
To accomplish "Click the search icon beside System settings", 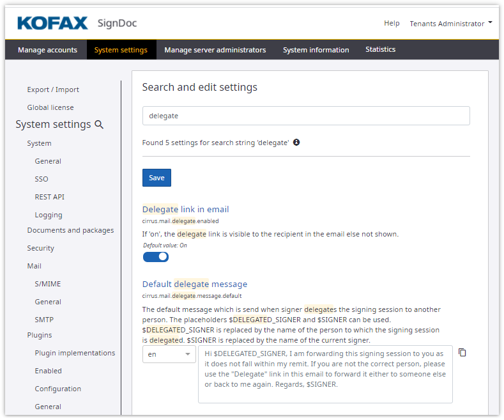I will [99, 125].
